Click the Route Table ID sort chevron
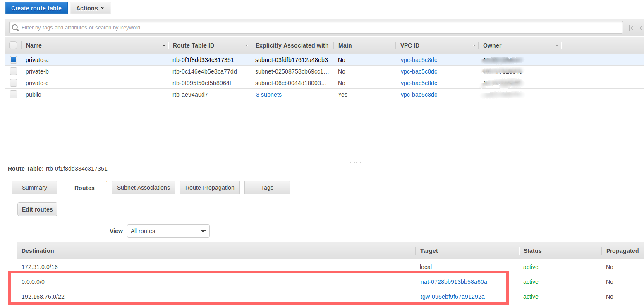Screen dimensions: 644x307 (x=247, y=45)
